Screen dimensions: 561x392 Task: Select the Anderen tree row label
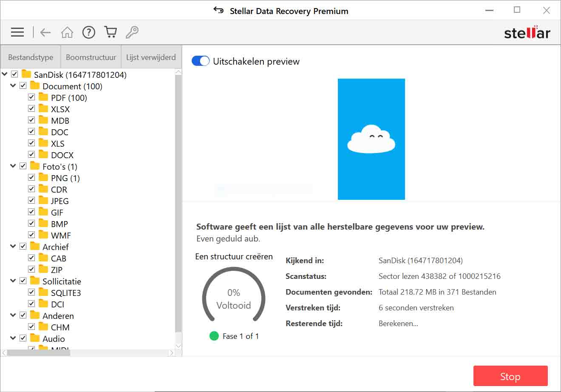[x=58, y=316]
